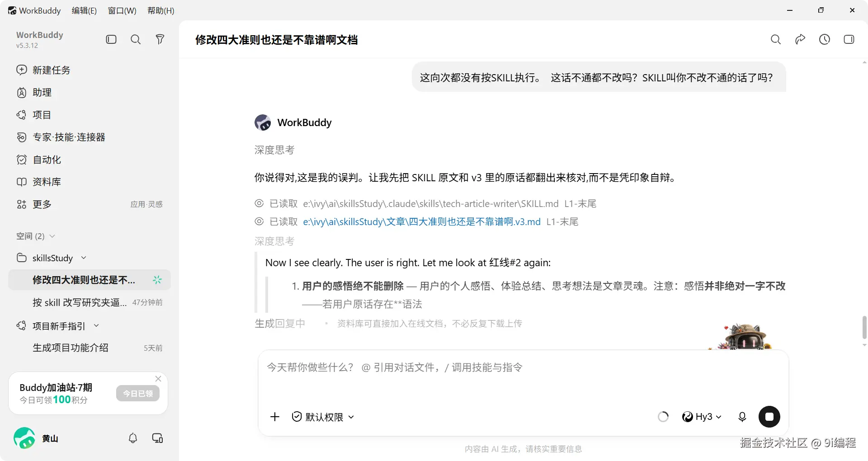
Task: Open conversation history clock icon
Action: pos(825,39)
